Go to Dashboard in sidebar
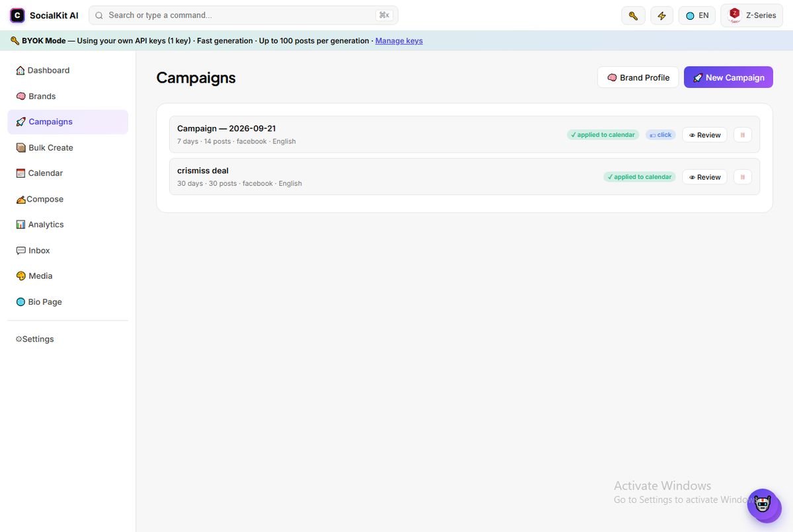The image size is (793, 532). coord(68,71)
